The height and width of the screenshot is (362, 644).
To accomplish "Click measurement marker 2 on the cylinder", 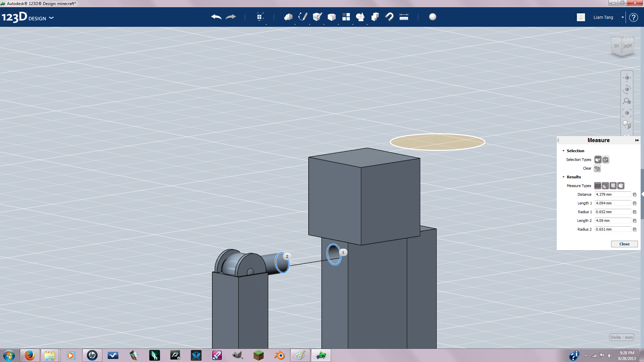I will click(x=287, y=256).
